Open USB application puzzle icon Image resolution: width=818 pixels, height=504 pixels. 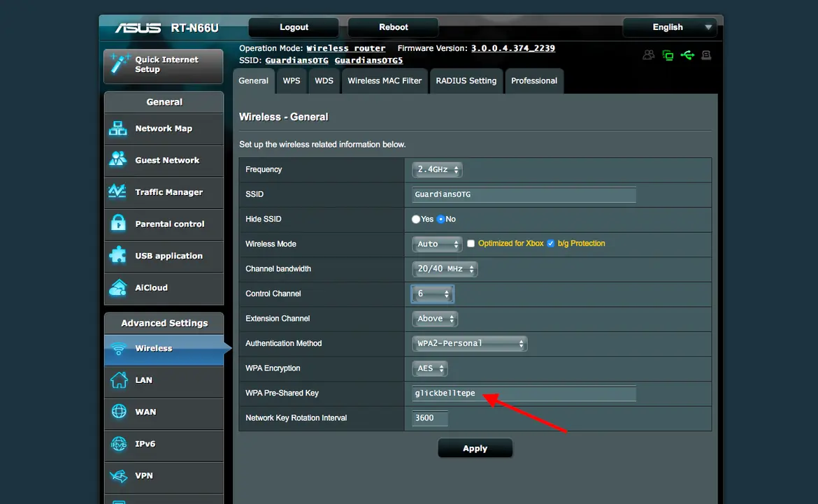[x=118, y=255]
